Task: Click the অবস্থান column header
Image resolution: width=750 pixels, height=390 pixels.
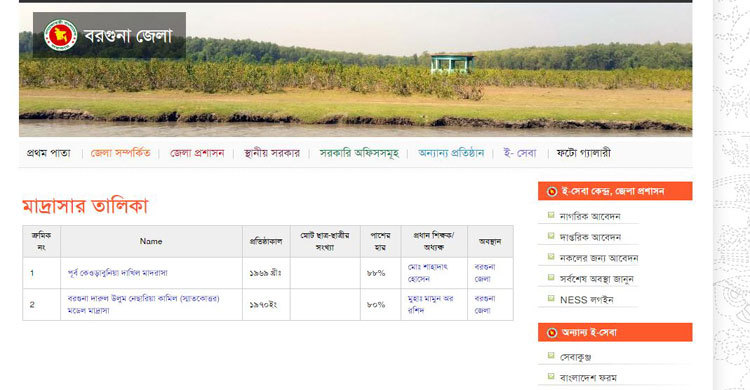Action: [x=490, y=242]
